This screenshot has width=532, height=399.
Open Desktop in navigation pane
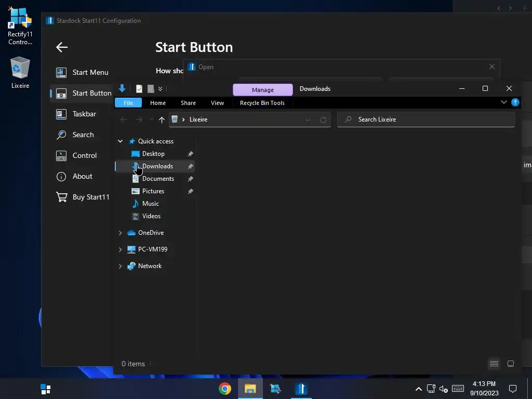point(153,154)
